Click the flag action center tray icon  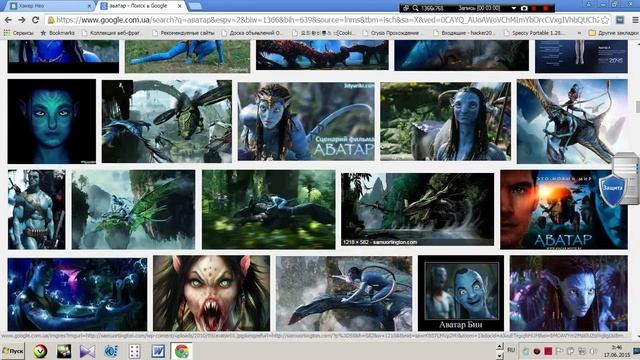(559, 351)
